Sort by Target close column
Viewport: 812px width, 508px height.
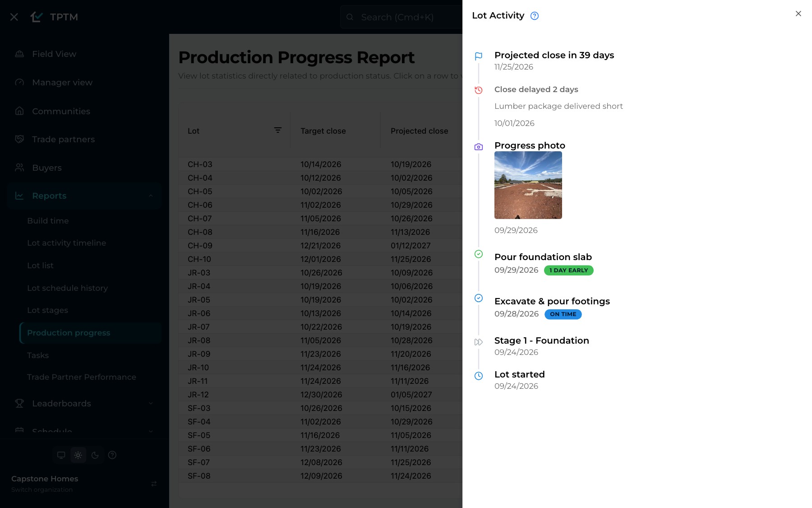(x=323, y=131)
